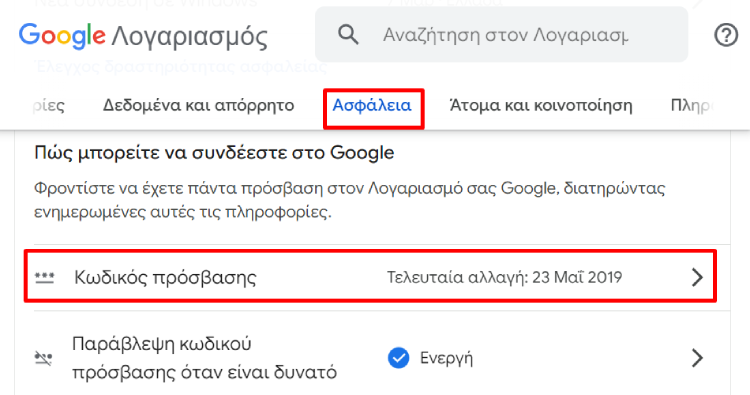Click the blue checkmark next to Ενεργή

point(398,358)
